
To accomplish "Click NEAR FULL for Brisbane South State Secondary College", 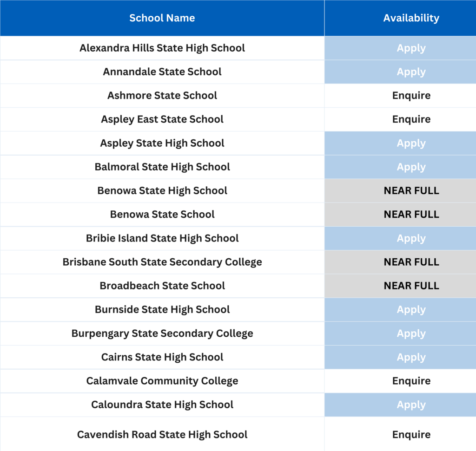I will point(411,262).
